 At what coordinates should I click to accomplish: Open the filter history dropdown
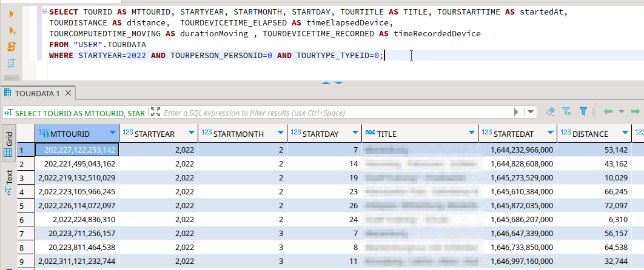[531, 112]
